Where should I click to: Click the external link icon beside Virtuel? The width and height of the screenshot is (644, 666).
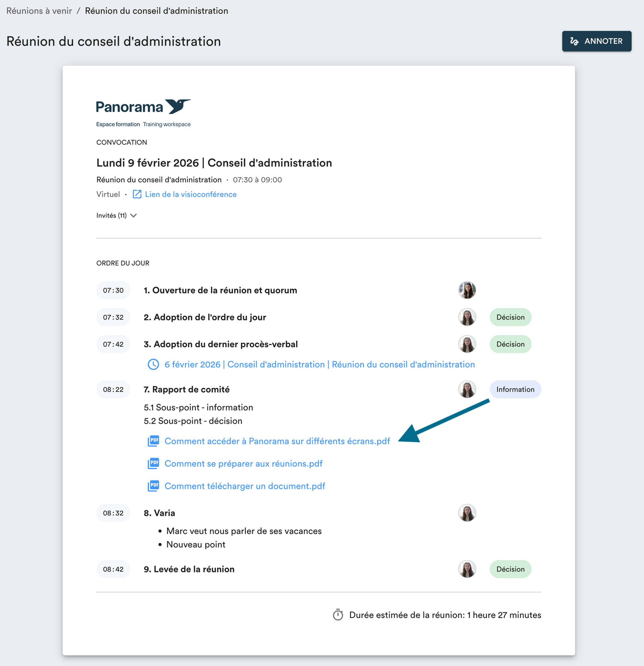[x=137, y=194]
